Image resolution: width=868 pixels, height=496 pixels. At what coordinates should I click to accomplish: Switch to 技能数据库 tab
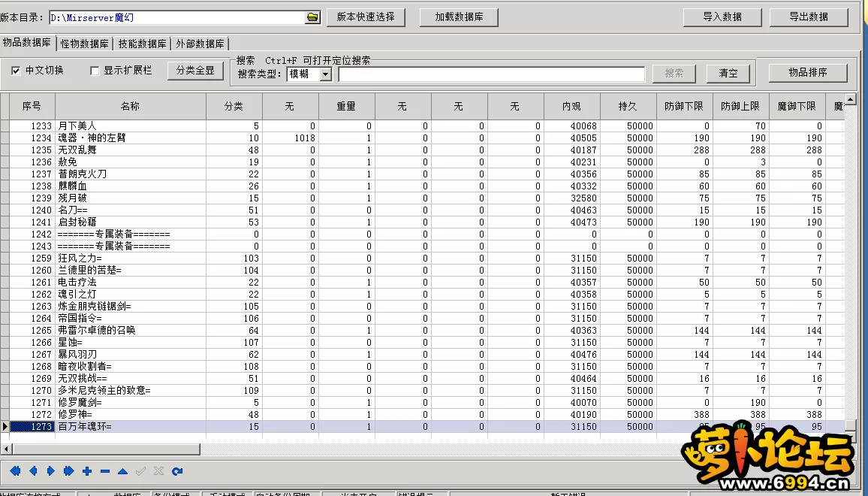(x=142, y=44)
